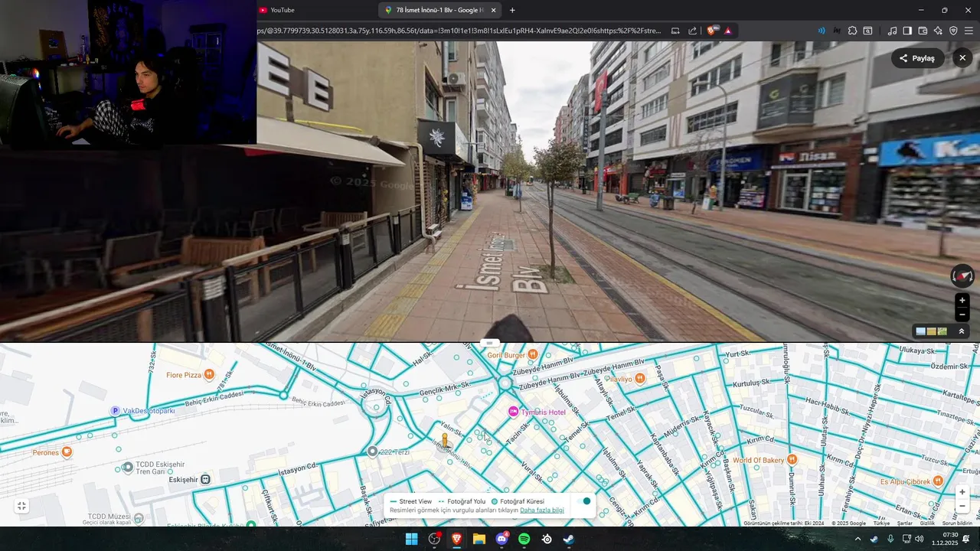The width and height of the screenshot is (980, 551).
Task: Zoom in on the lower map
Action: pos(962,491)
